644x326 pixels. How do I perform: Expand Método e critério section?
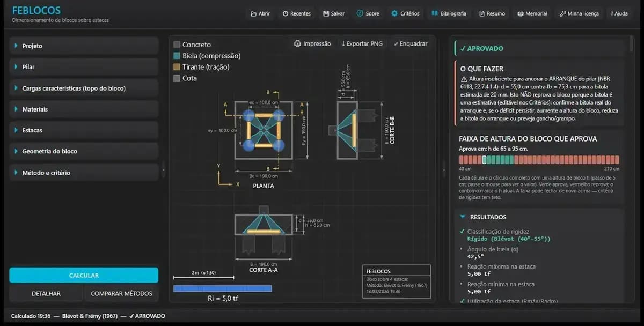click(x=84, y=173)
